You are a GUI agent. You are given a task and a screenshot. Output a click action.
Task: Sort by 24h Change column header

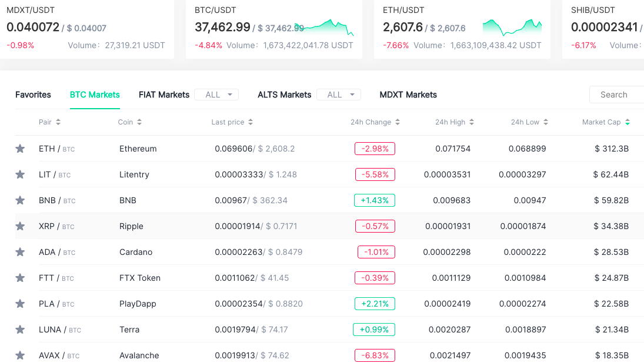coord(375,122)
